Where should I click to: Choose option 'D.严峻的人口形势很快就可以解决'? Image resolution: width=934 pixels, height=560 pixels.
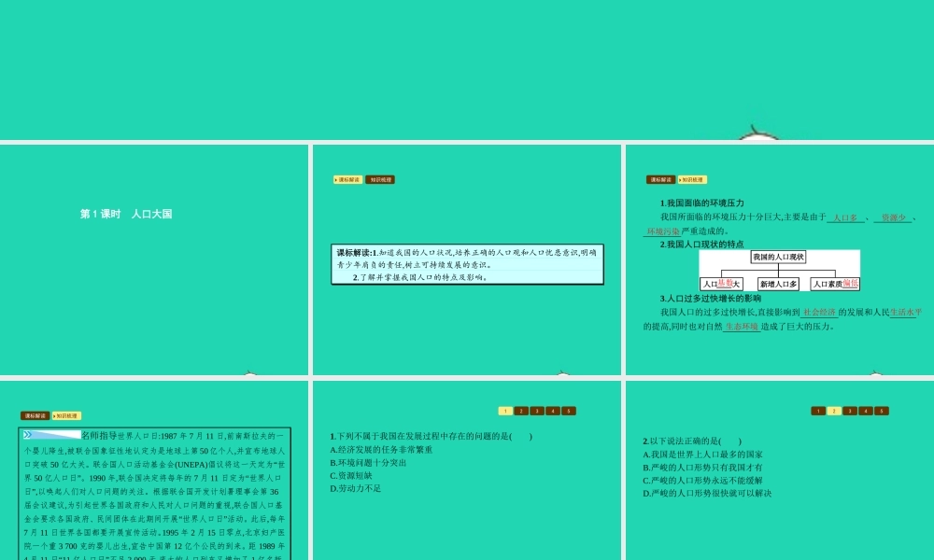707,494
